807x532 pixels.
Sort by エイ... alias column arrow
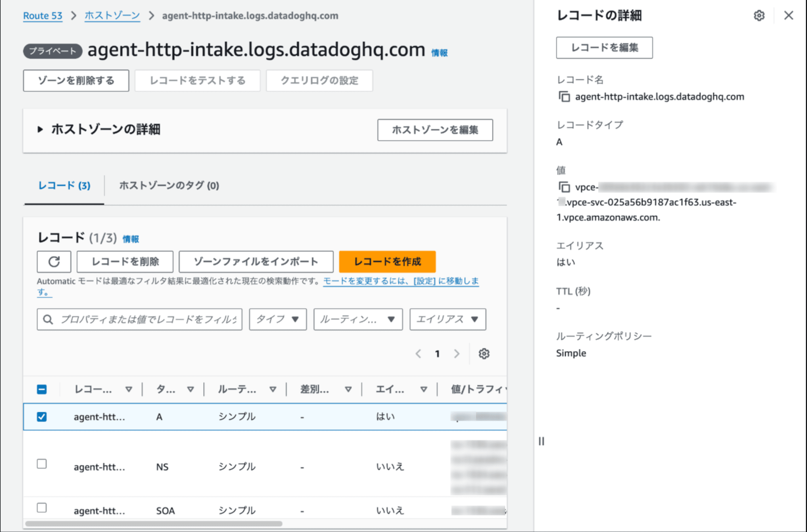tap(424, 389)
